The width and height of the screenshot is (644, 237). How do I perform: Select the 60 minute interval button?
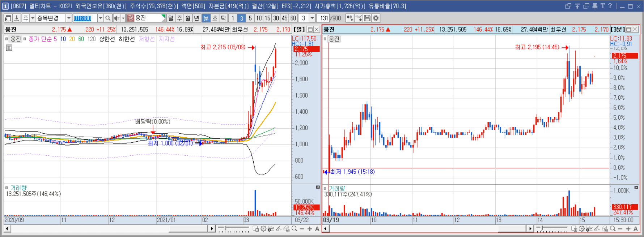[x=293, y=18]
